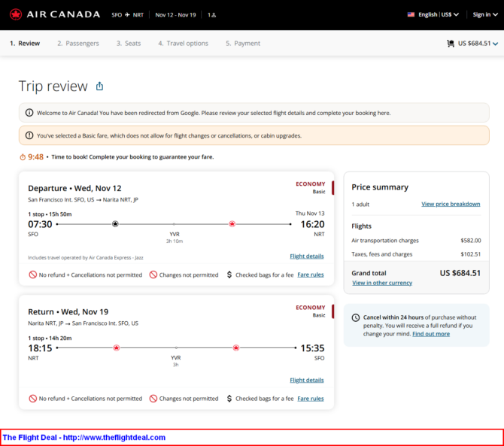Open View price breakdown link
The image size is (504, 446).
(451, 204)
